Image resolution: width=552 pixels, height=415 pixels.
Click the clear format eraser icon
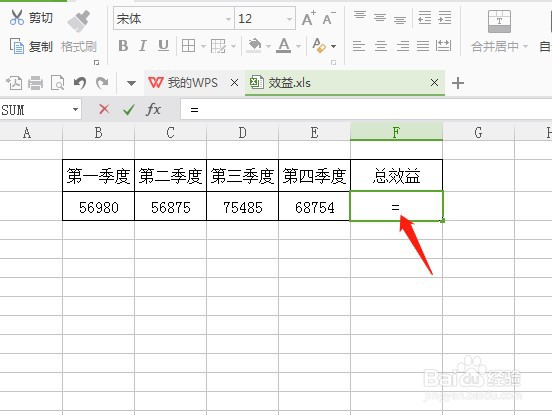319,46
